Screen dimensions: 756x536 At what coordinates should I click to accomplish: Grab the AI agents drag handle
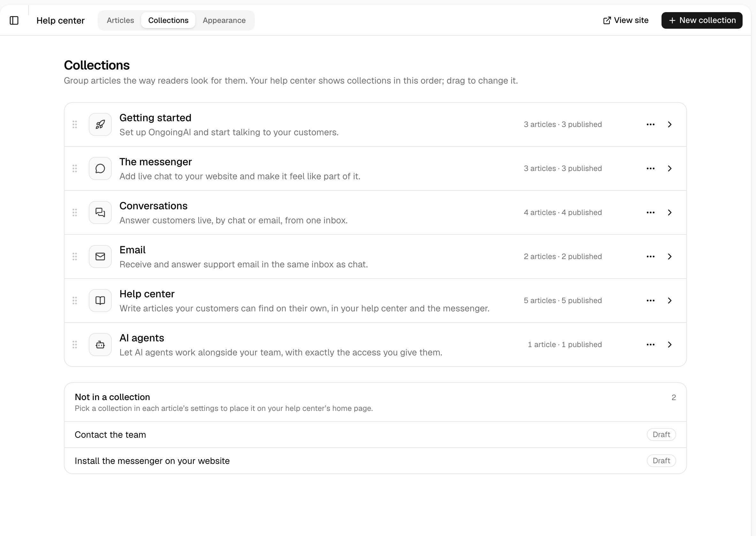(x=75, y=345)
